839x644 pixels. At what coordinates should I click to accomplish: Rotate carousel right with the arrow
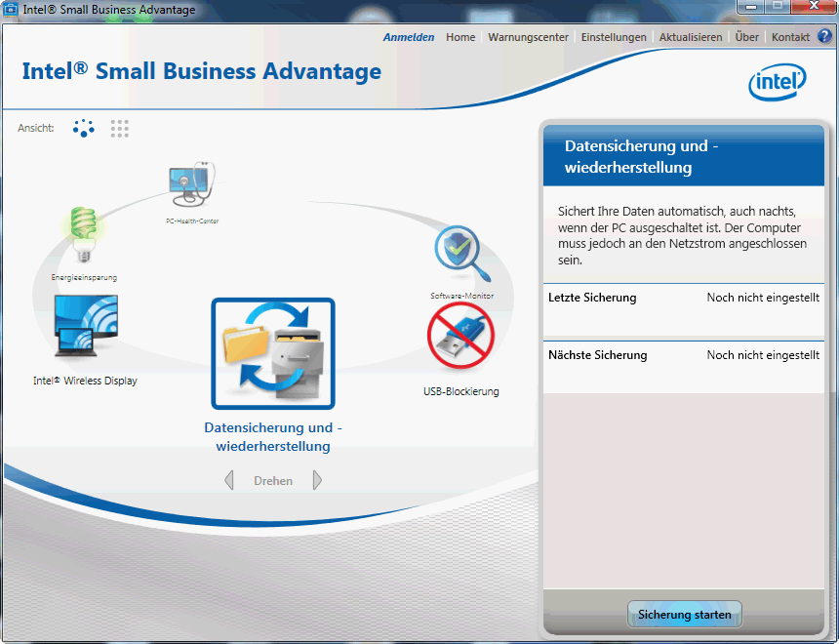pyautogui.click(x=317, y=480)
